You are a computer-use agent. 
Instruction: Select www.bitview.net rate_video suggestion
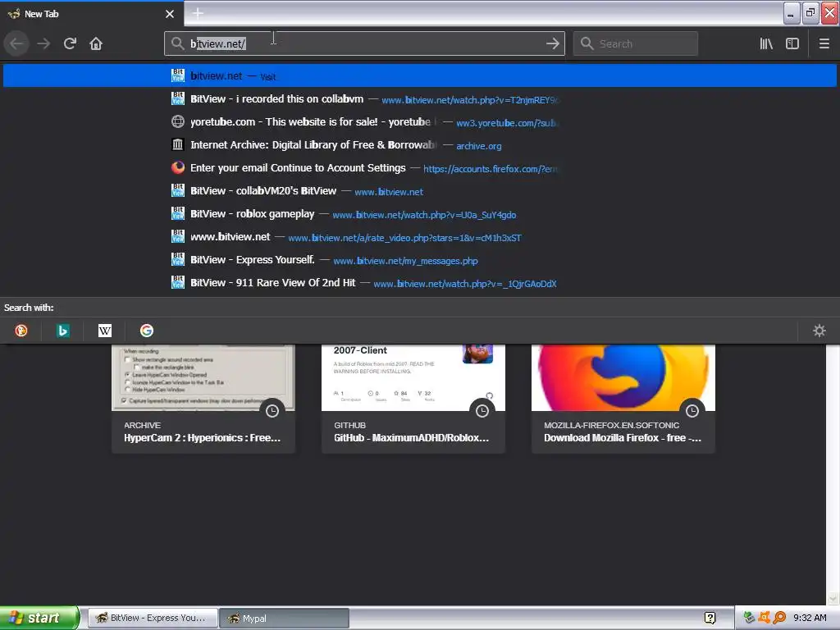tap(420, 237)
